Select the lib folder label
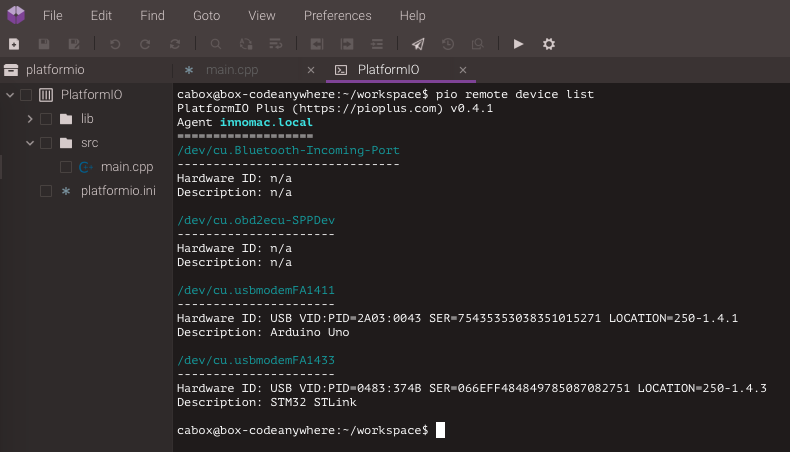 87,119
